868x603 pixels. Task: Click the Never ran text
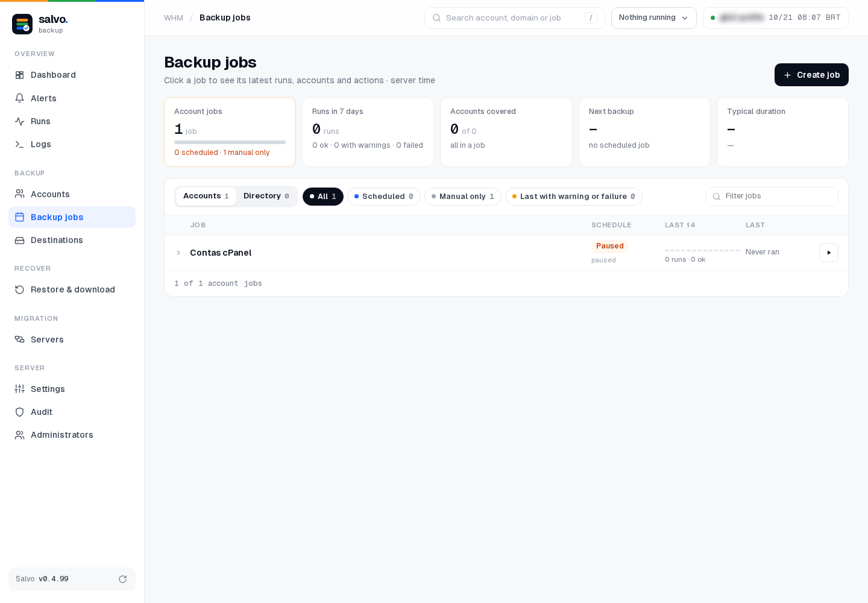[x=763, y=252]
